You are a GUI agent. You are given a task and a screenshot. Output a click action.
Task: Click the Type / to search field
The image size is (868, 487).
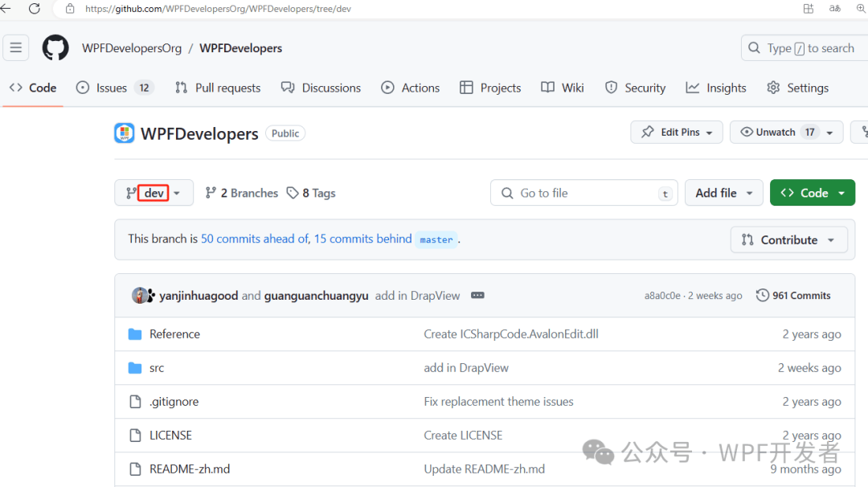coord(804,47)
